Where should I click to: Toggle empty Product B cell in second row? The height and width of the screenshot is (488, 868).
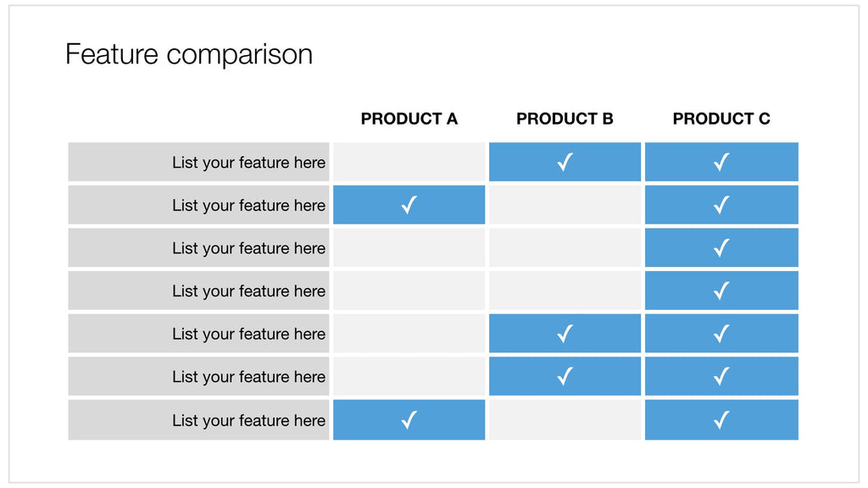click(565, 205)
